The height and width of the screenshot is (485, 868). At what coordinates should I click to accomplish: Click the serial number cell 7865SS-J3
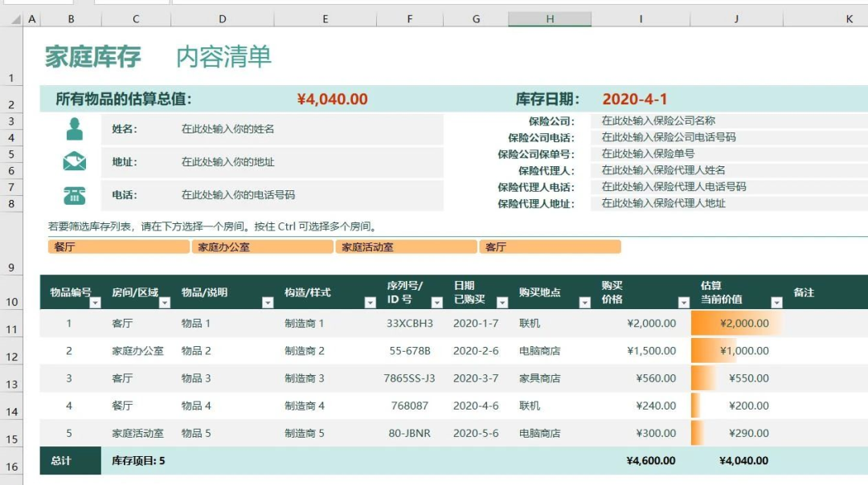coord(409,378)
